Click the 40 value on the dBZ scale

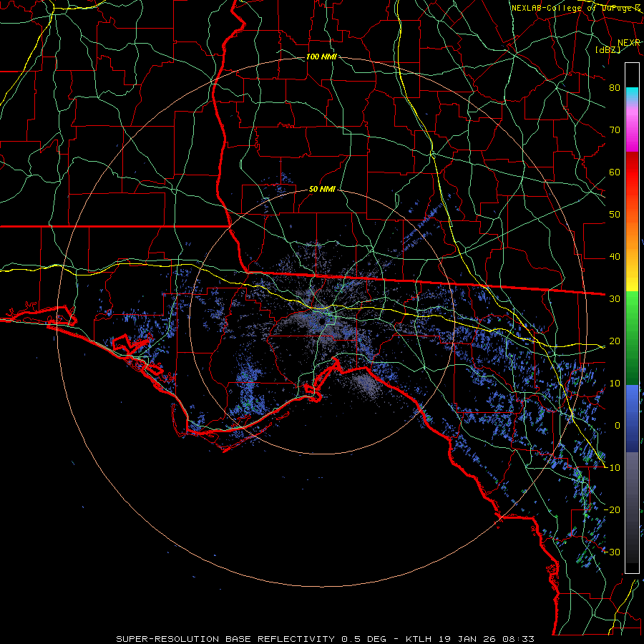tap(615, 257)
